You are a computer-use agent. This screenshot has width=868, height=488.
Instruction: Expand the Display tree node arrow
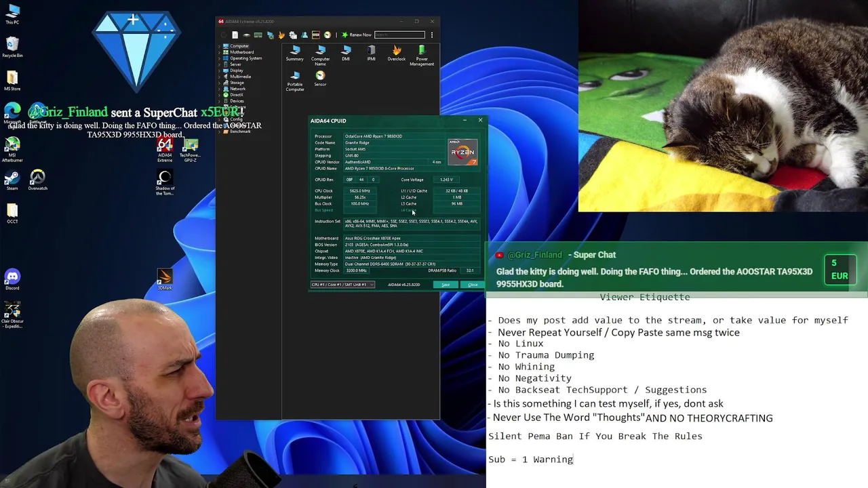[220, 70]
